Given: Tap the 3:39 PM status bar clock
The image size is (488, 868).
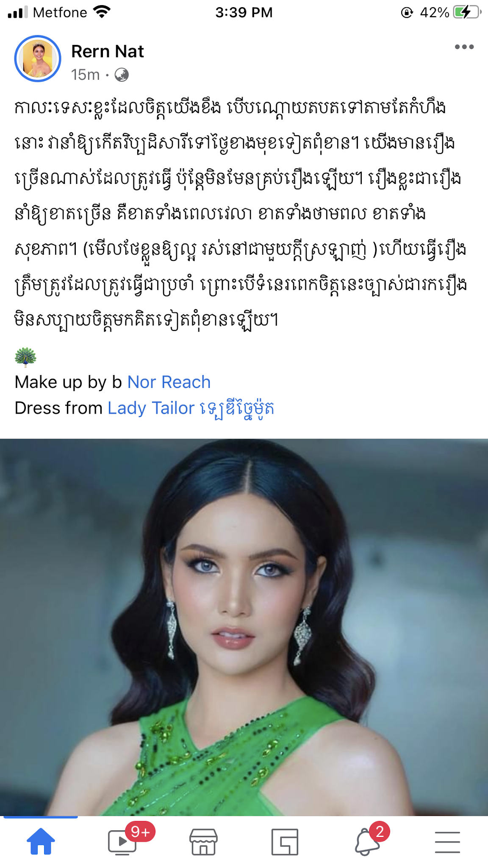Looking at the screenshot, I should (x=244, y=12).
